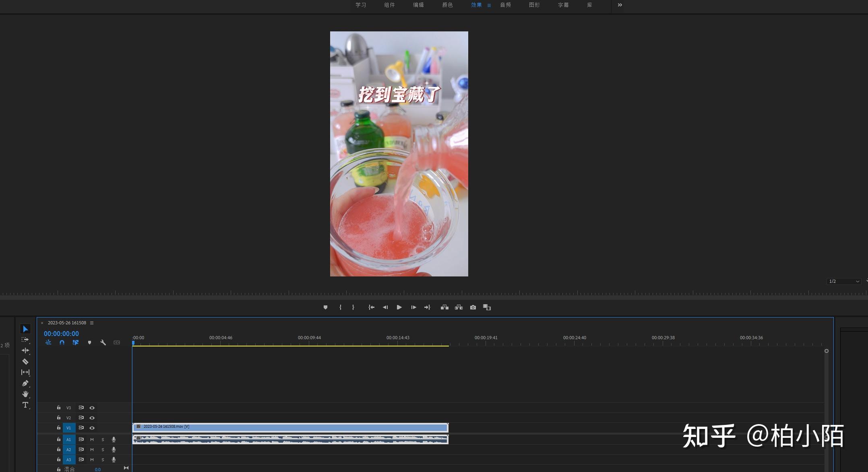Toggle lock on track V2
This screenshot has height=472, width=868.
(x=59, y=418)
